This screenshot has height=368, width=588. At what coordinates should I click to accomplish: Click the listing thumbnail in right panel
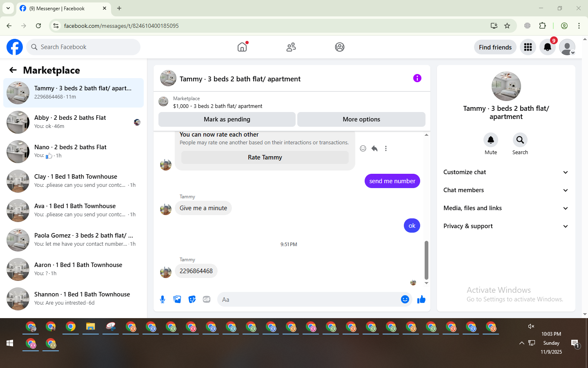(506, 86)
